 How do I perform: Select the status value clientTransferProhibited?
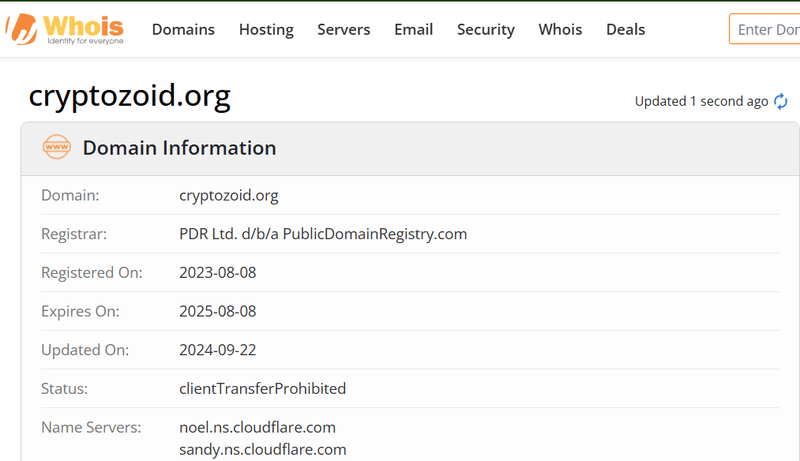(263, 389)
